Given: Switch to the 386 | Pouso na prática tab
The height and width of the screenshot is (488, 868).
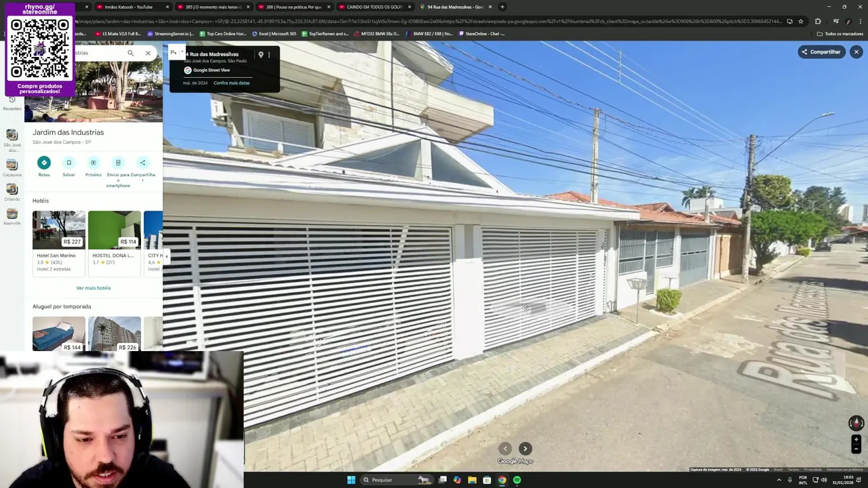Looking at the screenshot, I should point(293,7).
